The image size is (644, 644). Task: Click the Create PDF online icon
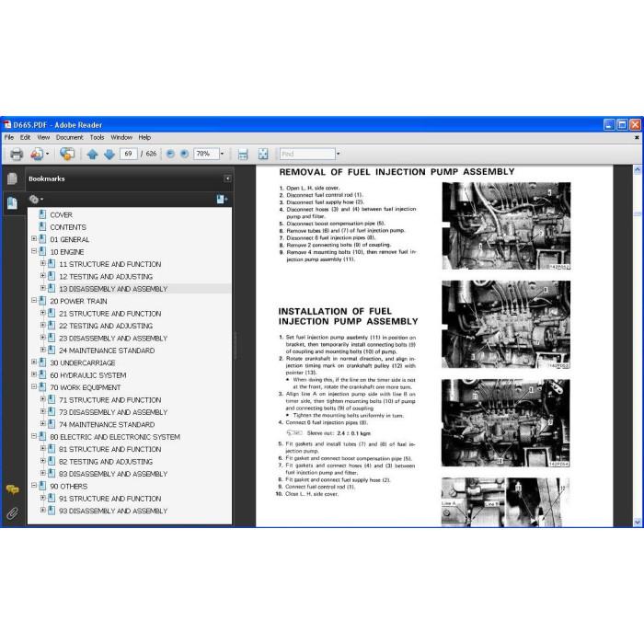point(37,155)
